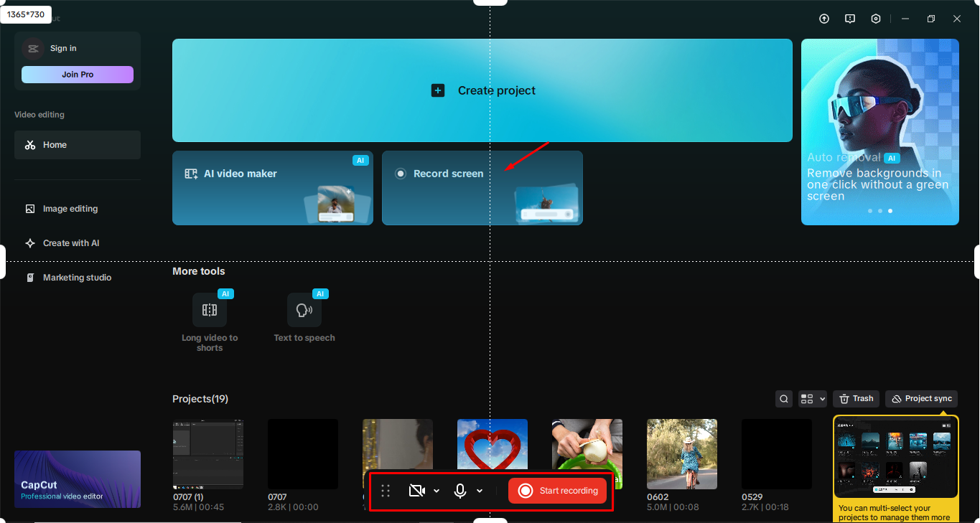Click the Image editing picture icon
Screen dimensions: 980x523
[30, 209]
